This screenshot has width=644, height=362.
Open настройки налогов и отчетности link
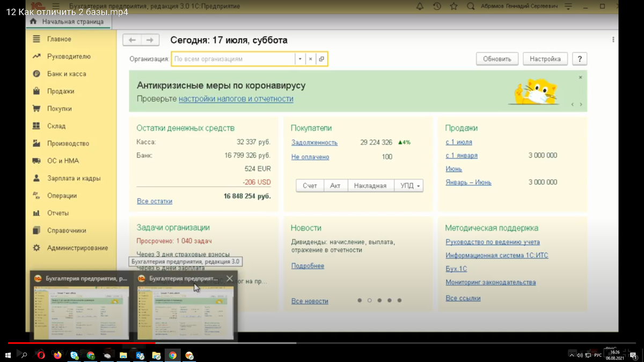coord(236,99)
